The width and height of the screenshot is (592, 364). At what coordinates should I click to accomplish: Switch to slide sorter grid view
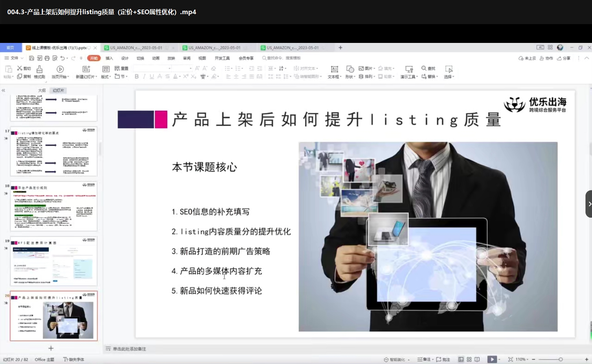[469, 359]
